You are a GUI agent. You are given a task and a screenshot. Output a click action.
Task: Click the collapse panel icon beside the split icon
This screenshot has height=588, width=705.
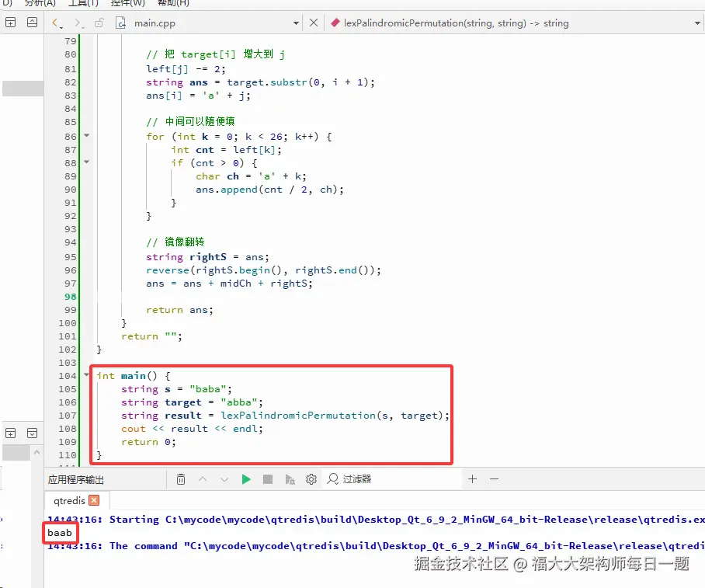click(x=32, y=22)
